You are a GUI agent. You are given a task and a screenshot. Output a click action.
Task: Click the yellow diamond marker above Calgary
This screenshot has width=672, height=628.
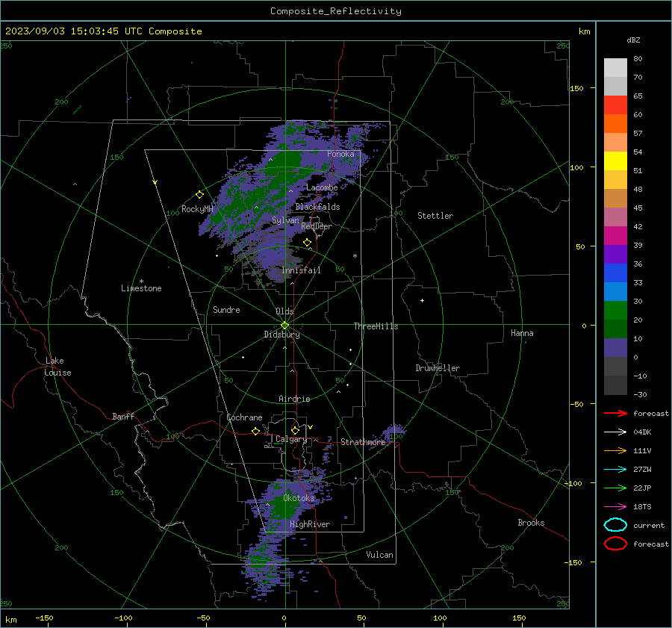[295, 430]
